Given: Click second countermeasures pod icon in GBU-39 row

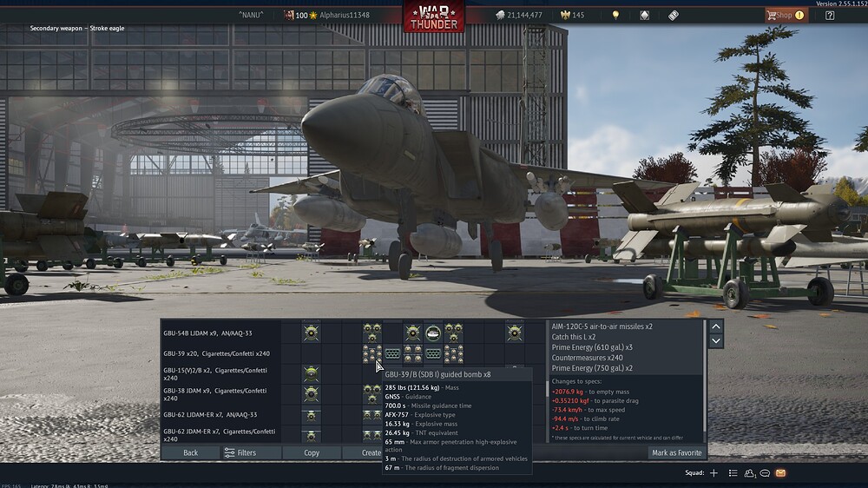Looking at the screenshot, I should point(433,353).
